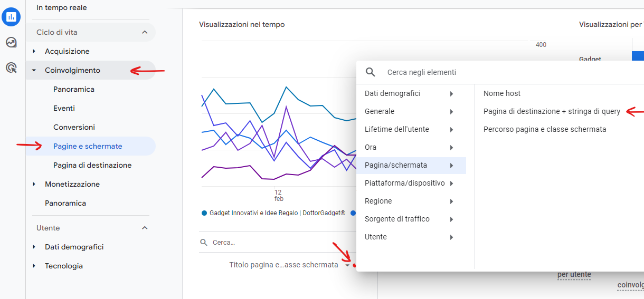
Task: Collapse the Ciclo di vita section
Action: [x=145, y=32]
